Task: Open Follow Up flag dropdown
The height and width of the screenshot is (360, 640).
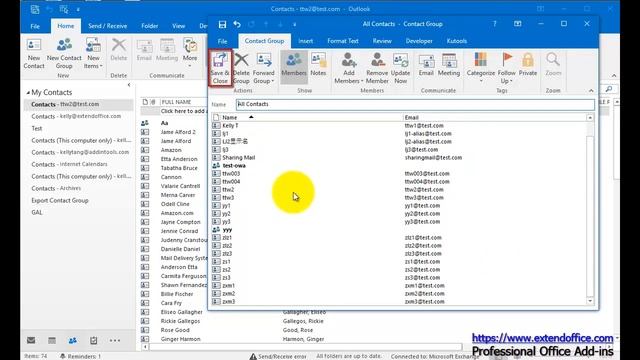Action: (x=507, y=68)
